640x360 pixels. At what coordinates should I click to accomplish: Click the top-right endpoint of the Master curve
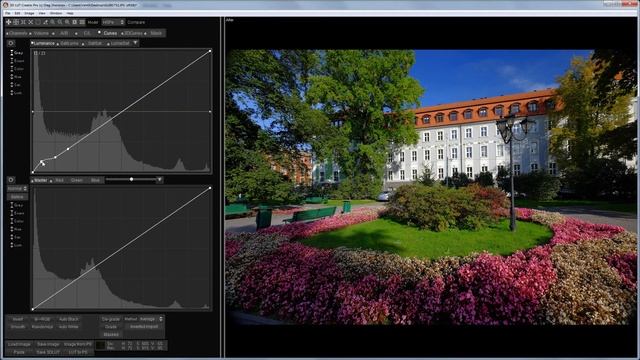pyautogui.click(x=210, y=188)
